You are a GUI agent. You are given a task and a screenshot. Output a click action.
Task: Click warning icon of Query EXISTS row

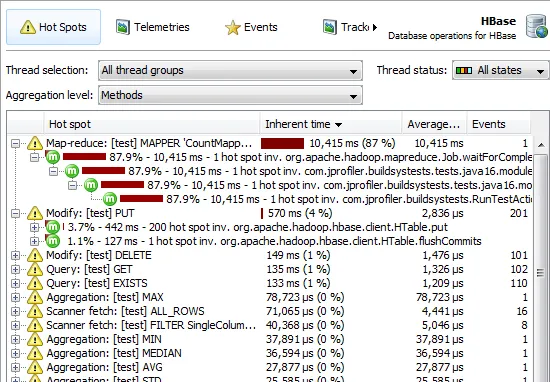[35, 283]
